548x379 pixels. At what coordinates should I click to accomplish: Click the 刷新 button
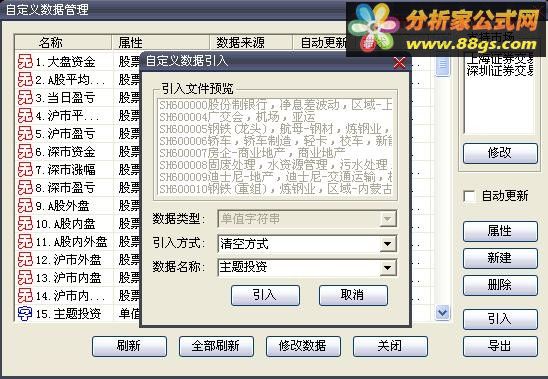129,346
